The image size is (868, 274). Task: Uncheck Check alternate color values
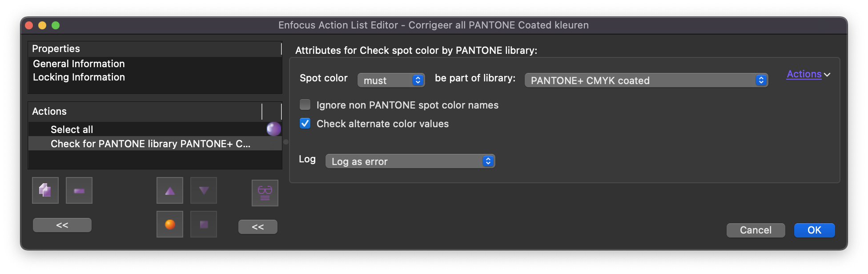[305, 123]
